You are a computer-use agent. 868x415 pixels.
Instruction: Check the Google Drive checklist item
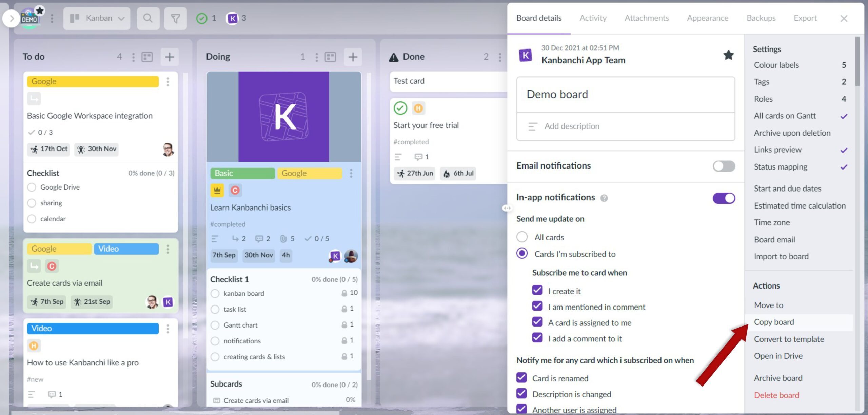[x=32, y=187]
